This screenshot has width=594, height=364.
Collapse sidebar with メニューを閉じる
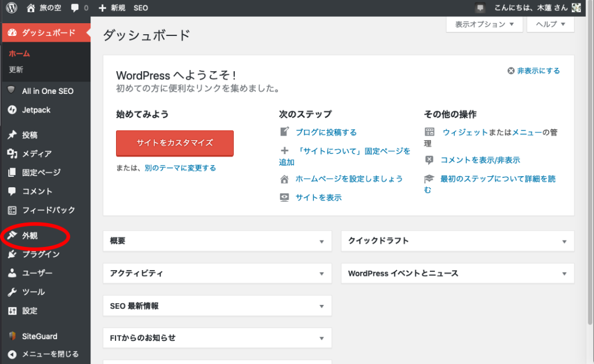coord(49,354)
